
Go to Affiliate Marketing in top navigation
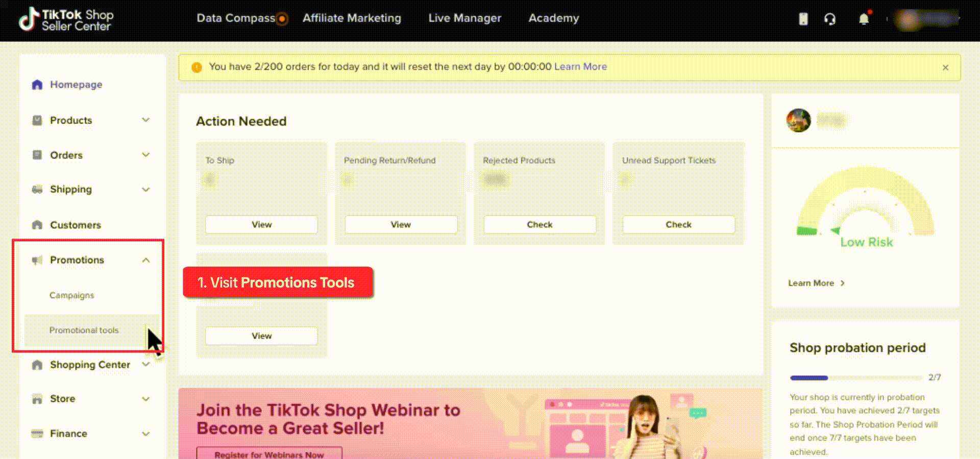352,18
